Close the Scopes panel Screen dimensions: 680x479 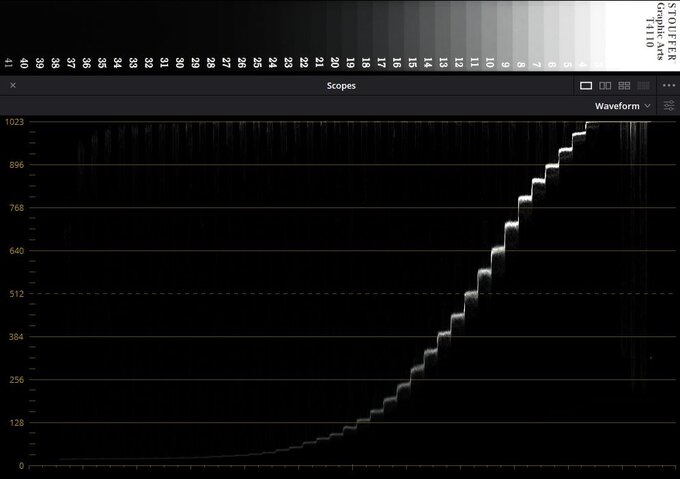[13, 85]
